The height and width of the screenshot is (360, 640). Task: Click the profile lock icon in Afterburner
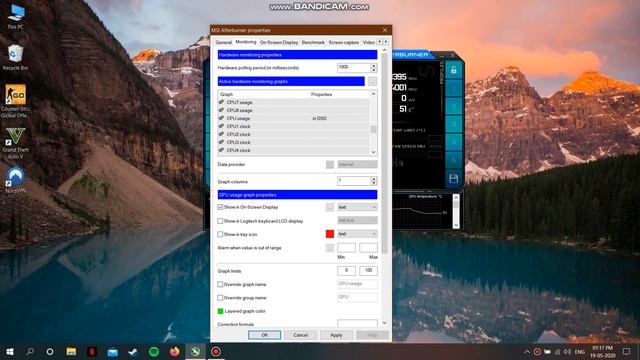point(453,70)
